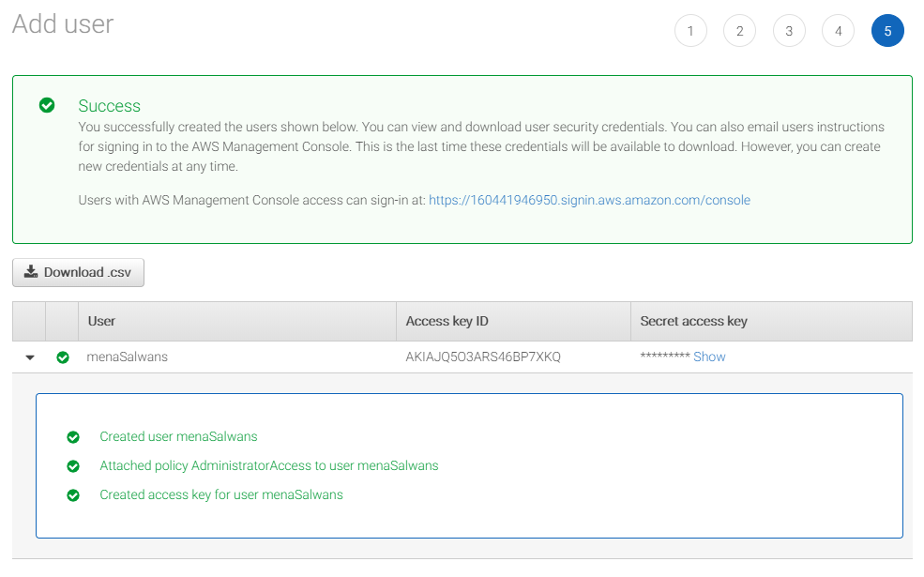Click the active step 5 indicator

[887, 31]
